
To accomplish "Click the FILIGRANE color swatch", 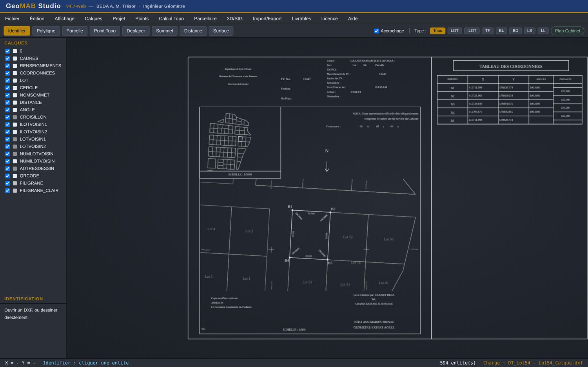I will point(15,183).
